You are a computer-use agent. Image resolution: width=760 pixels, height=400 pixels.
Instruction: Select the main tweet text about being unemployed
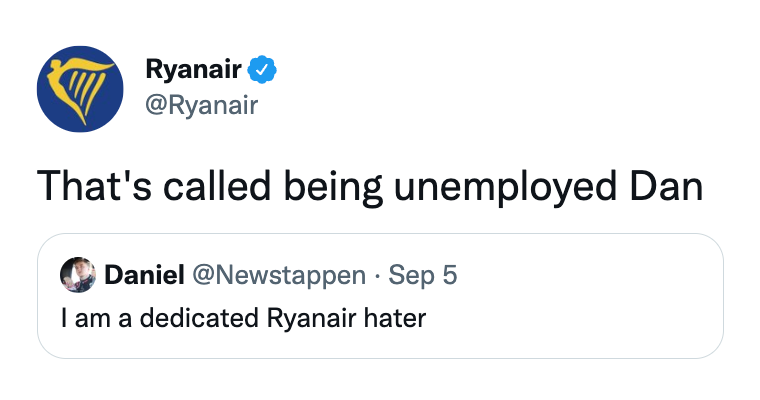370,187
